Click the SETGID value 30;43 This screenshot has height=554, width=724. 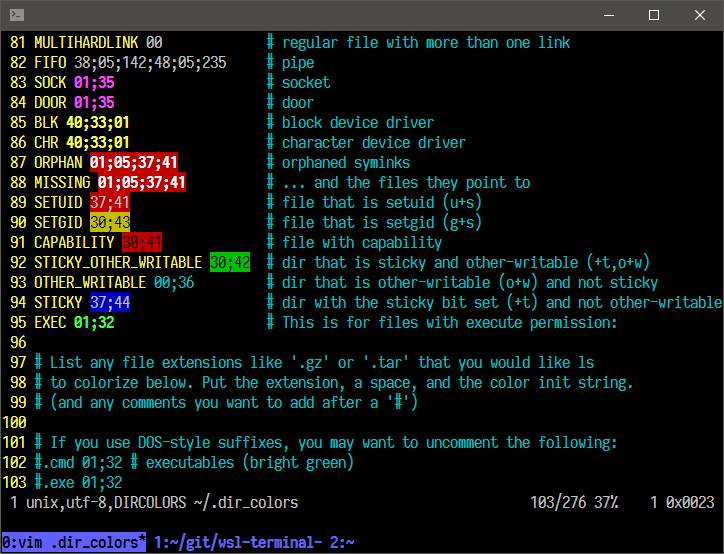[x=110, y=223]
